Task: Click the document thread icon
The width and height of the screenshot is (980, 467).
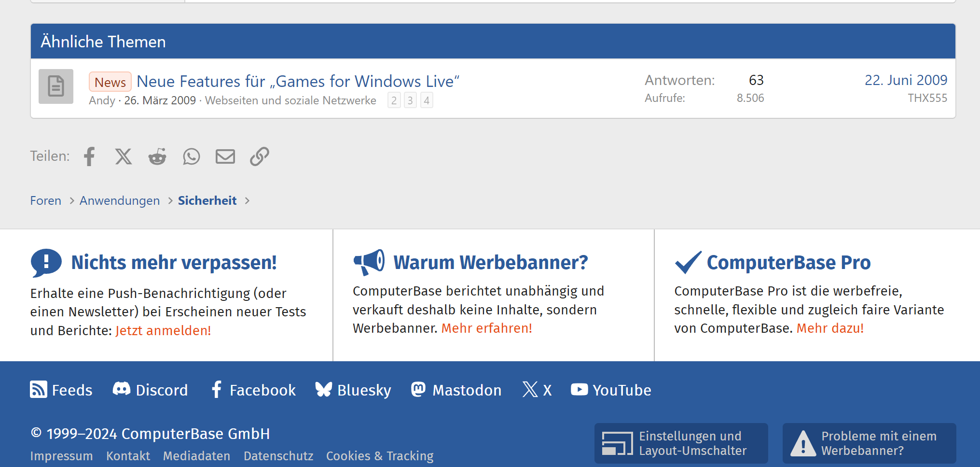Action: coord(56,86)
